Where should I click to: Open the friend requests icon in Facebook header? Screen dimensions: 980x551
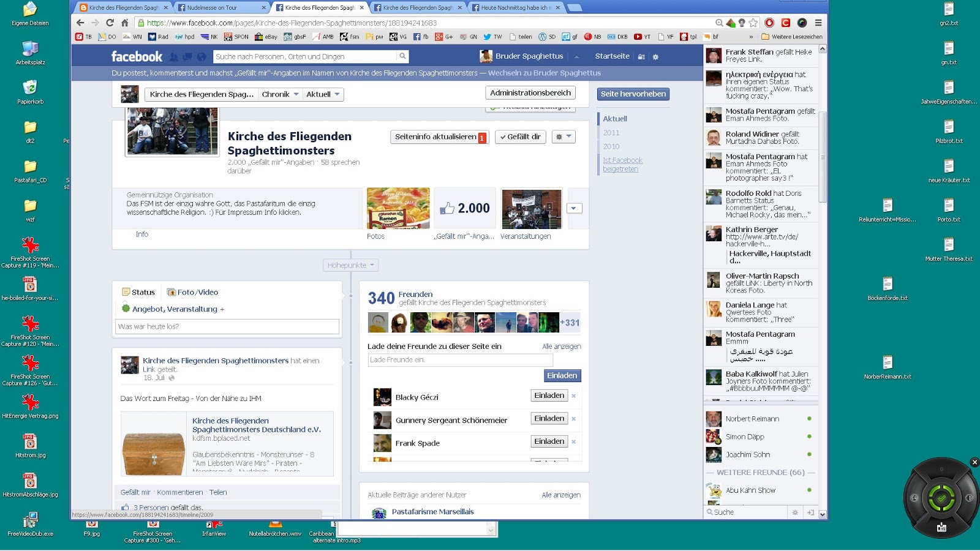174,57
